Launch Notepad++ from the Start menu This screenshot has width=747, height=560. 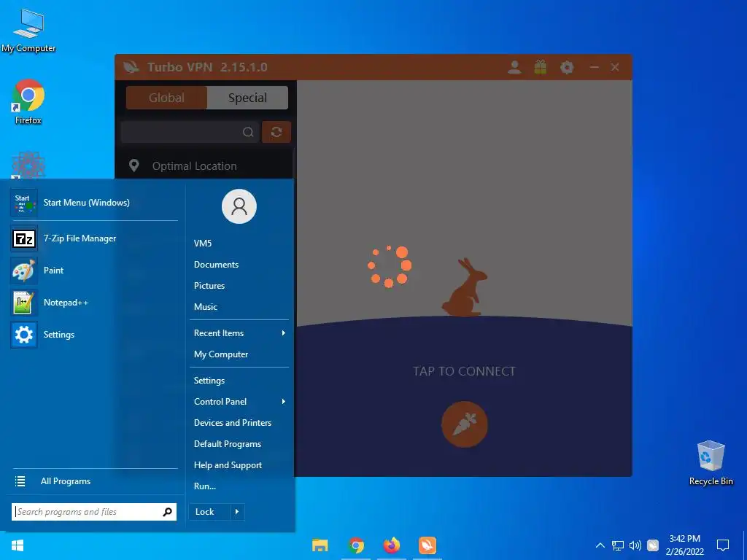pos(24,303)
